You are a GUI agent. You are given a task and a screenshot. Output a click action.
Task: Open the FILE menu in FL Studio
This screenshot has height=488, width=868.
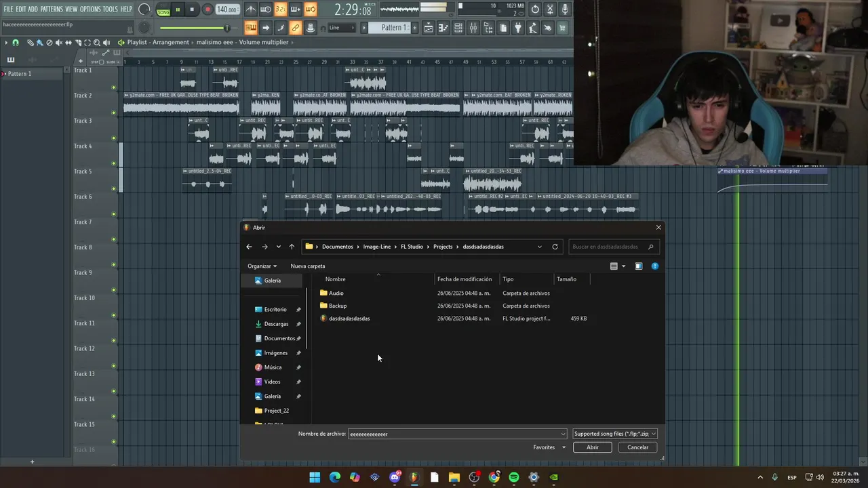tap(8, 9)
